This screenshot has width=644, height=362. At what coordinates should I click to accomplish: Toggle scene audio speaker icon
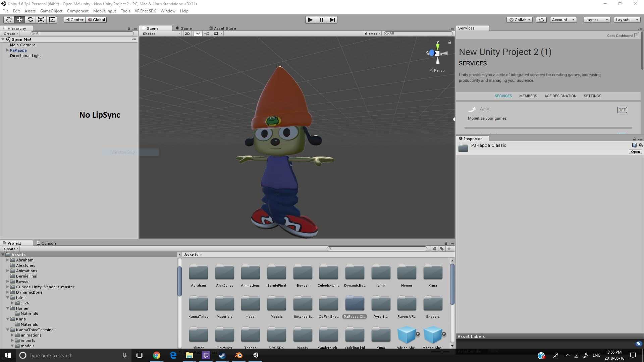point(207,34)
